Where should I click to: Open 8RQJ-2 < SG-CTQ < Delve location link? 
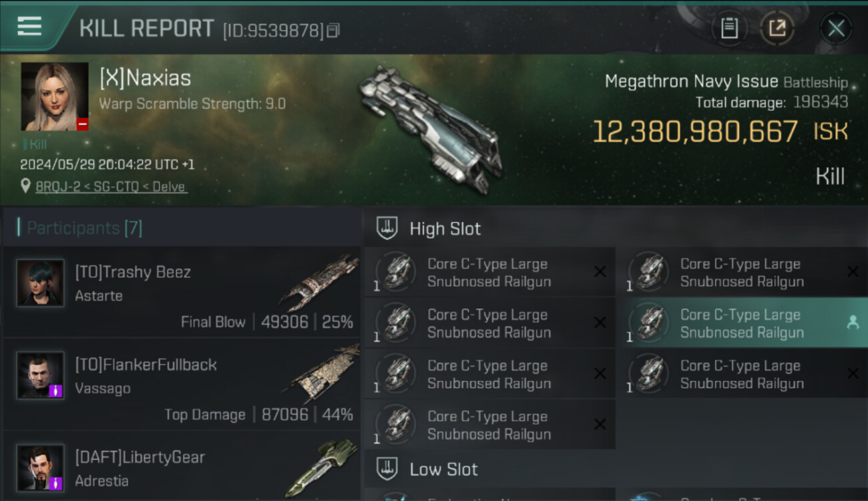tap(111, 187)
